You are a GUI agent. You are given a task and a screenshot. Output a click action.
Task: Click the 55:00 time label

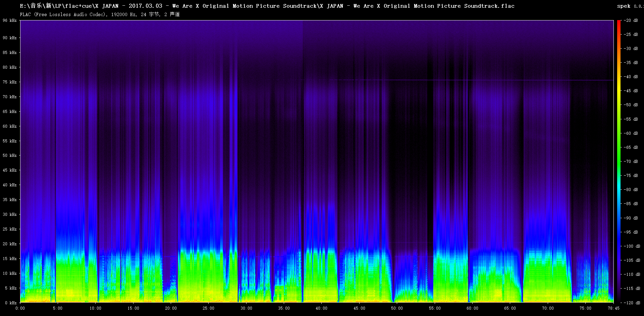[x=435, y=308]
